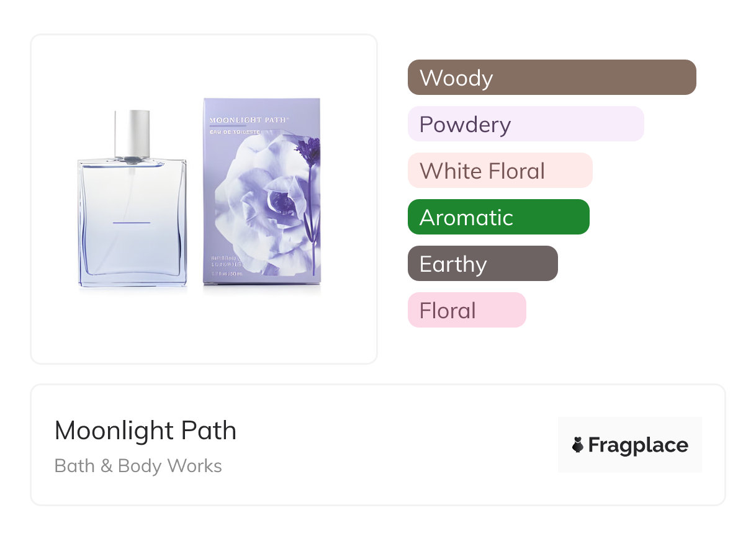This screenshot has width=756, height=536.
Task: Click the silver spray cap on bottle
Action: [x=132, y=133]
